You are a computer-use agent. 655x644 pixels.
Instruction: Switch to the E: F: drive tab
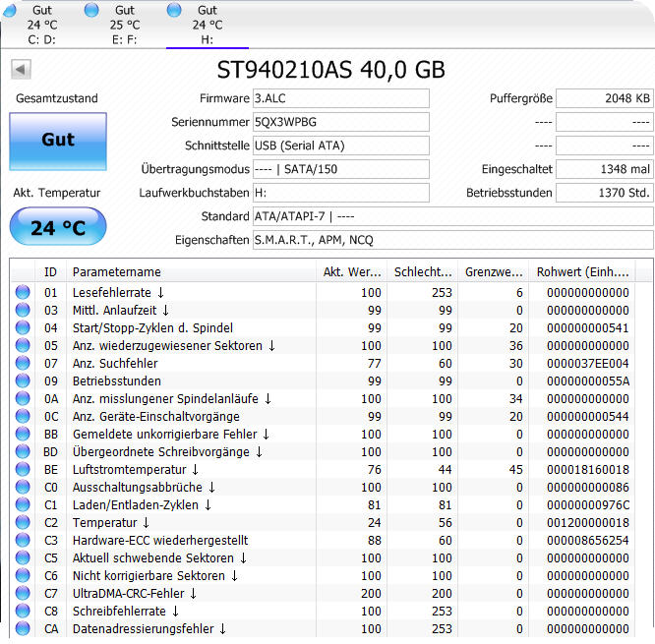tap(124, 25)
